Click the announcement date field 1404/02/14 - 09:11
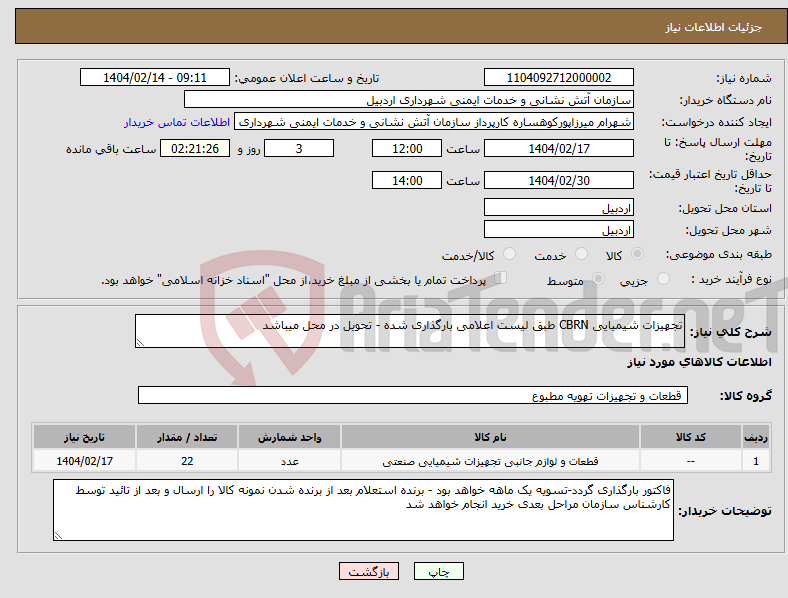 coord(155,78)
